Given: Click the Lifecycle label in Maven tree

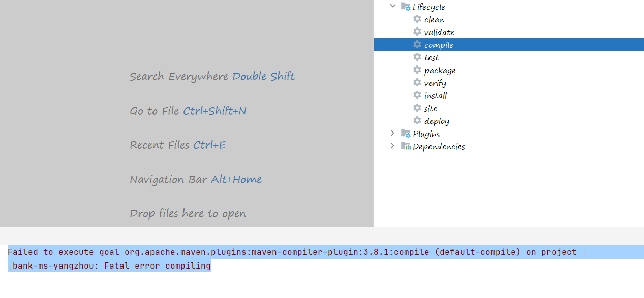Looking at the screenshot, I should [x=429, y=7].
